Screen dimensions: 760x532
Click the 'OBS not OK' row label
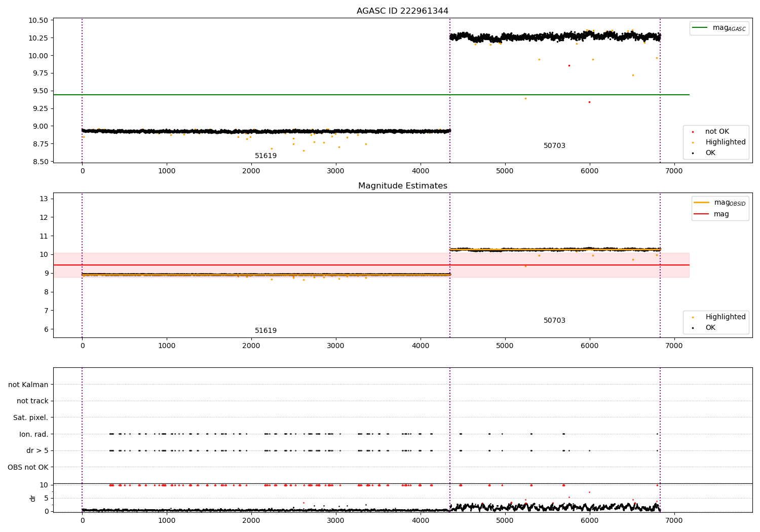click(x=28, y=468)
